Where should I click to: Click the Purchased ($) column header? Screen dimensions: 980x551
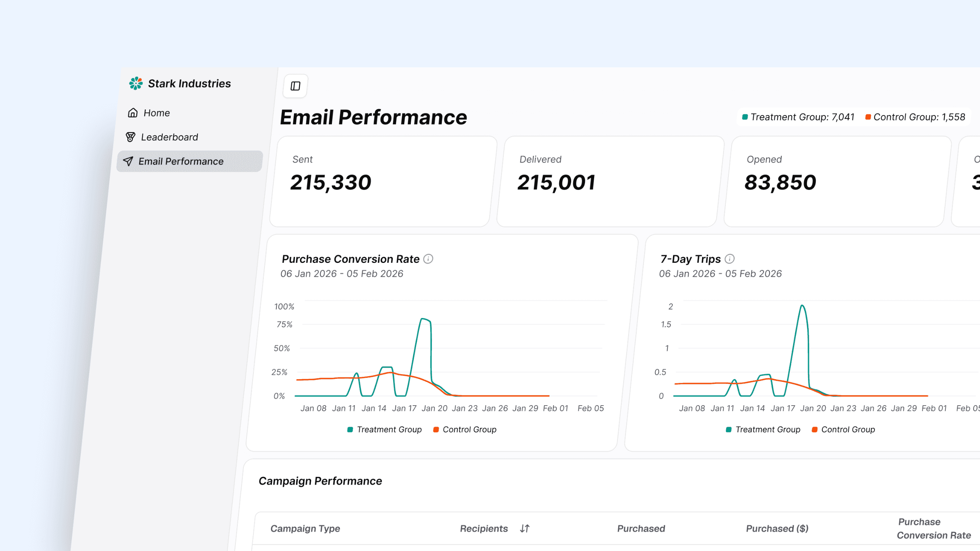pos(777,528)
